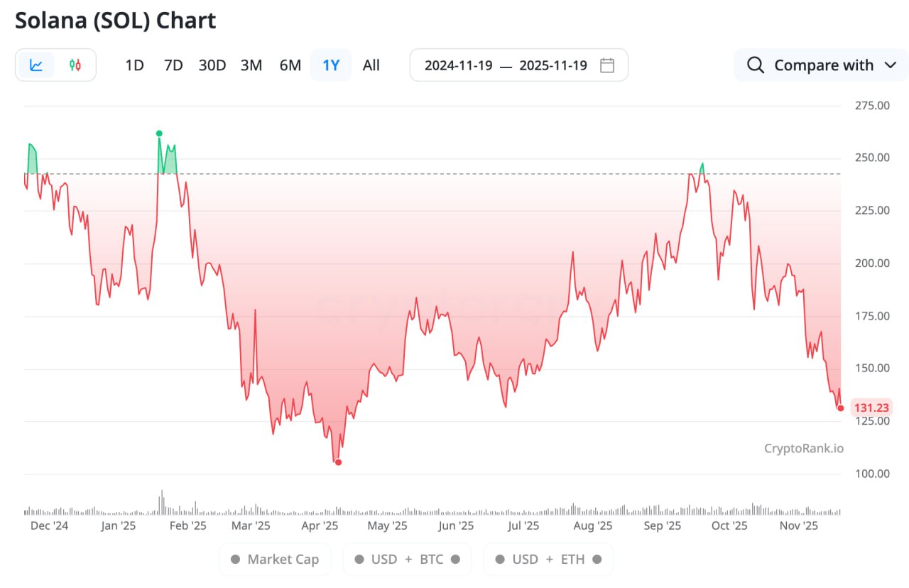Viewport: 909px width, 588px height.
Task: Toggle the USD + ETH series
Action: 548,560
